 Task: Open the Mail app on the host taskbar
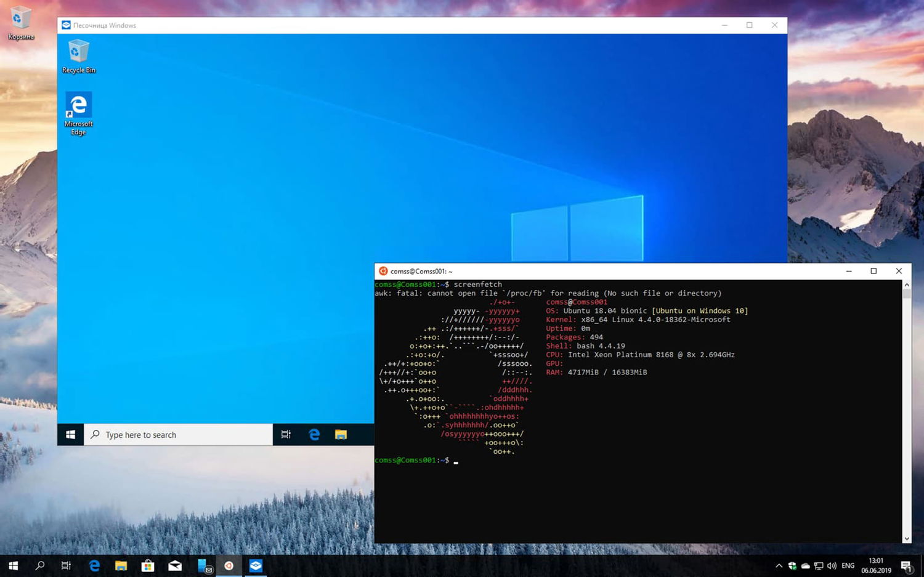(174, 565)
